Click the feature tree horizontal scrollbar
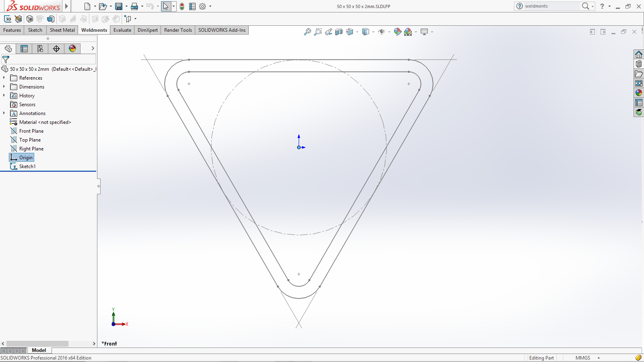Image resolution: width=644 pixels, height=362 pixels. (37, 344)
